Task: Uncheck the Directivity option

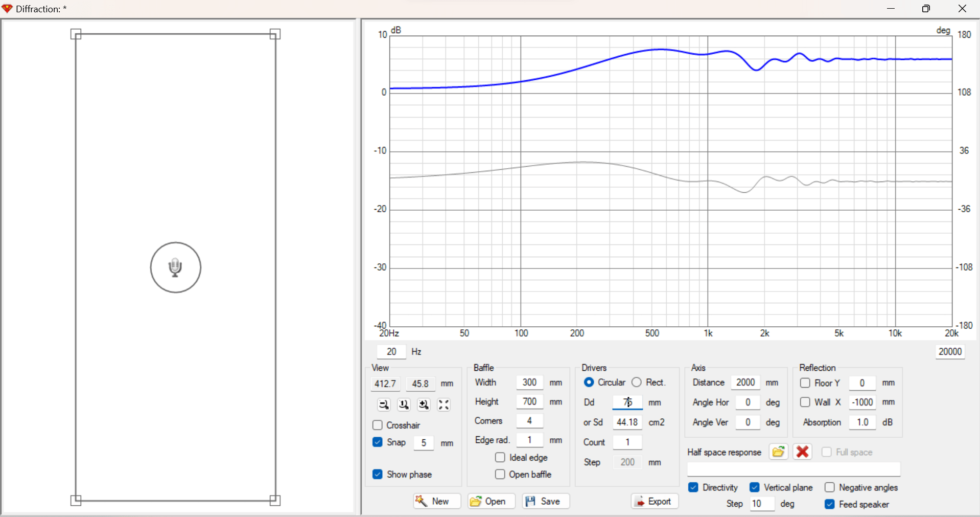Action: (693, 487)
